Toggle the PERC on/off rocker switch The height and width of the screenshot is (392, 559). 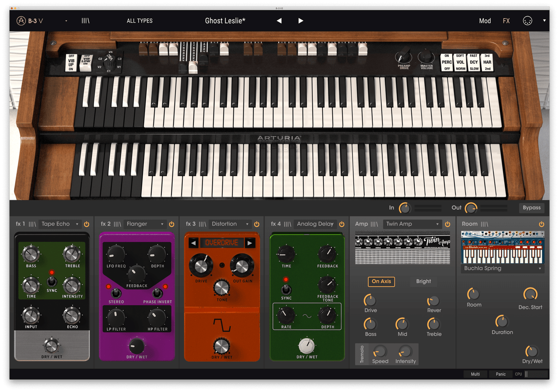point(447,62)
